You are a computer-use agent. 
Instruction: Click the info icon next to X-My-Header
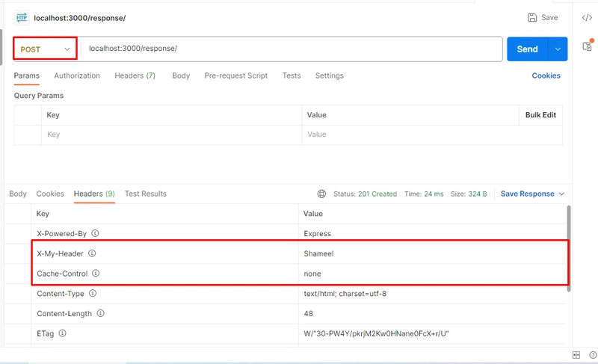[92, 253]
